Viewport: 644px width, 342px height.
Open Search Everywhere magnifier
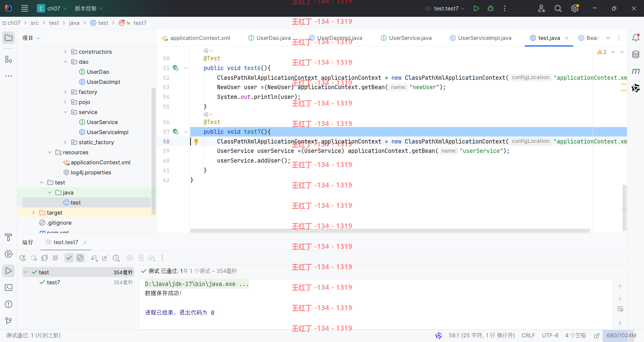click(558, 8)
